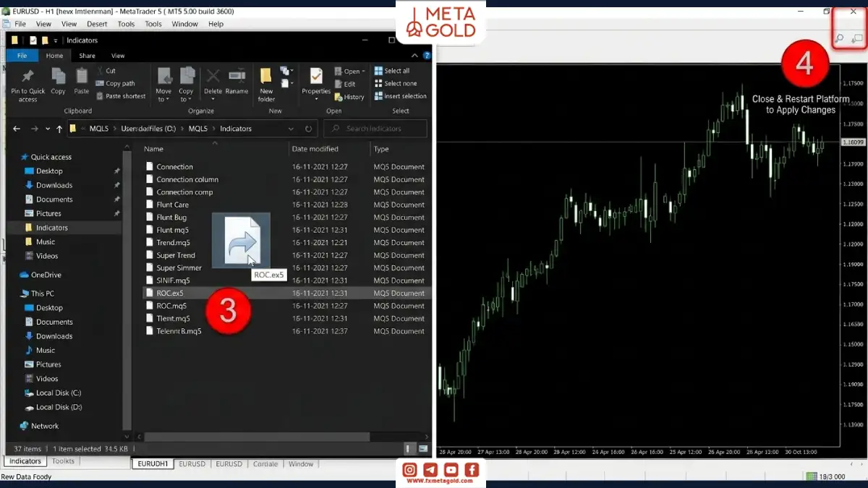This screenshot has width=868, height=488.
Task: Switch to the View ribbon tab
Action: pos(118,56)
